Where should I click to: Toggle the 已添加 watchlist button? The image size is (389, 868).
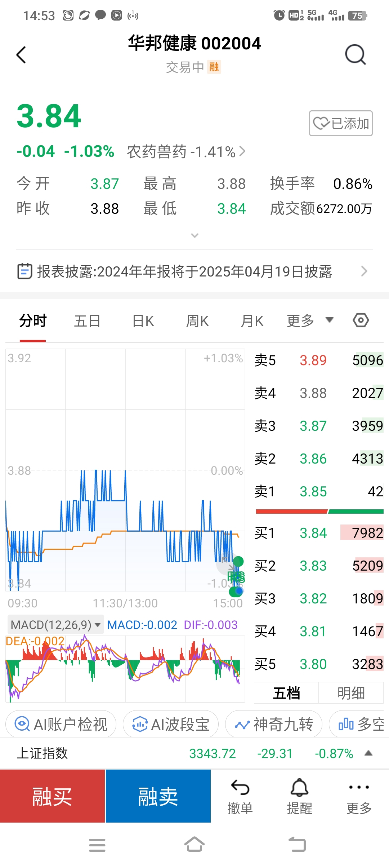point(341,123)
